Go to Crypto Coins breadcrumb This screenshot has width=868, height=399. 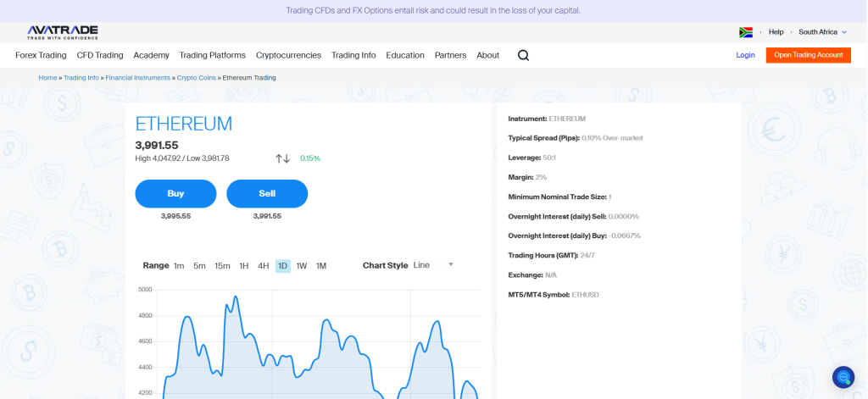(x=197, y=77)
